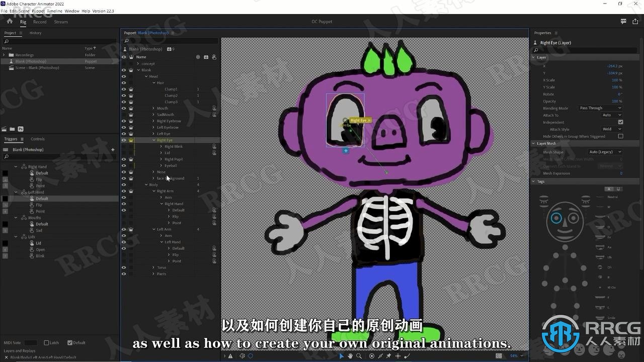Toggle the transparency grid icon

tap(499, 356)
